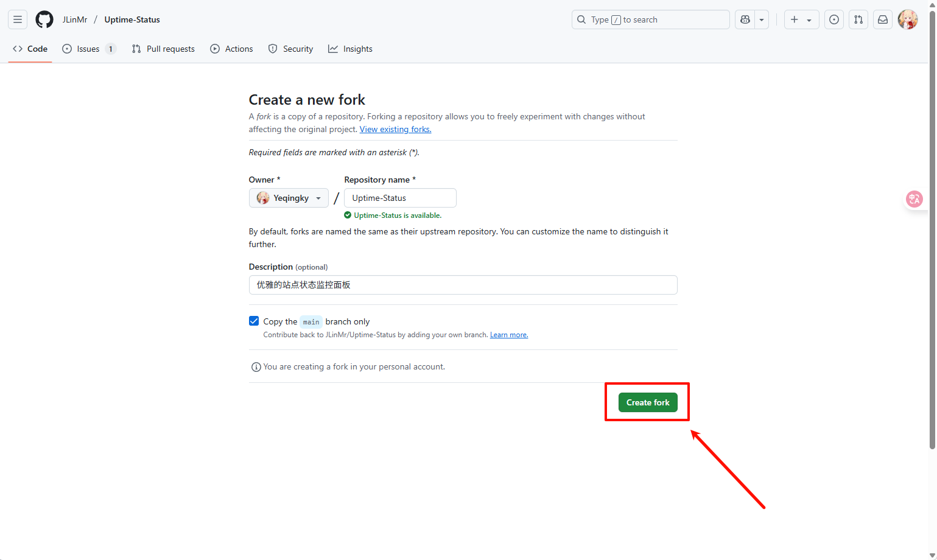Open the Issues shortcut icon in header
Image resolution: width=937 pixels, height=560 pixels.
pos(834,19)
